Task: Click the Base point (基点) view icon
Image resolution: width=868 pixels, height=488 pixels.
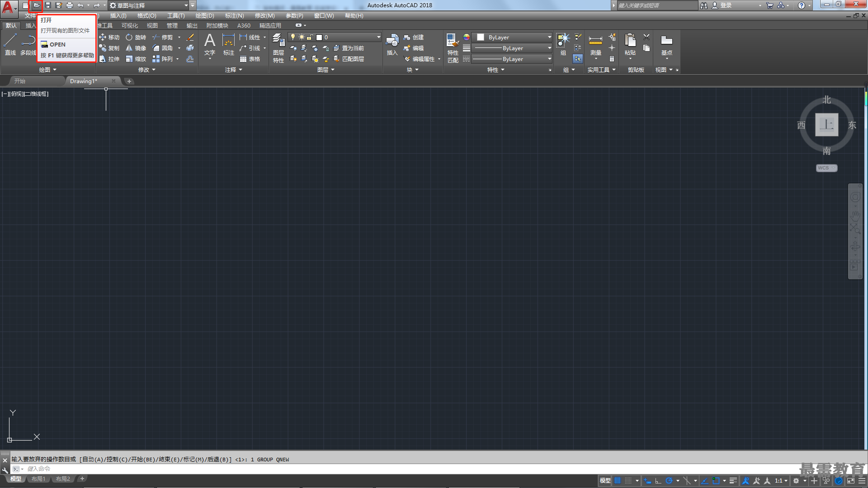Action: pos(666,44)
